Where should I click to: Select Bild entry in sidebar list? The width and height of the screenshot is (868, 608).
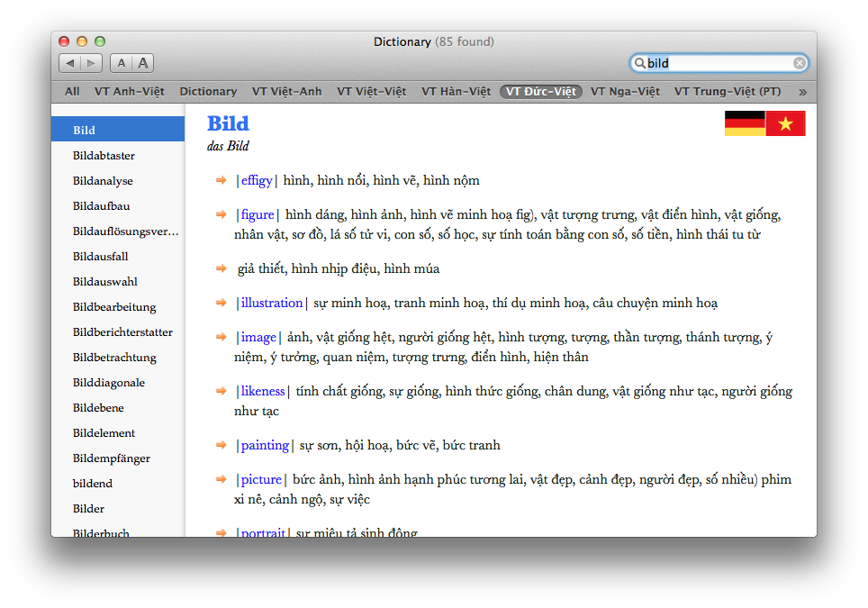118,130
